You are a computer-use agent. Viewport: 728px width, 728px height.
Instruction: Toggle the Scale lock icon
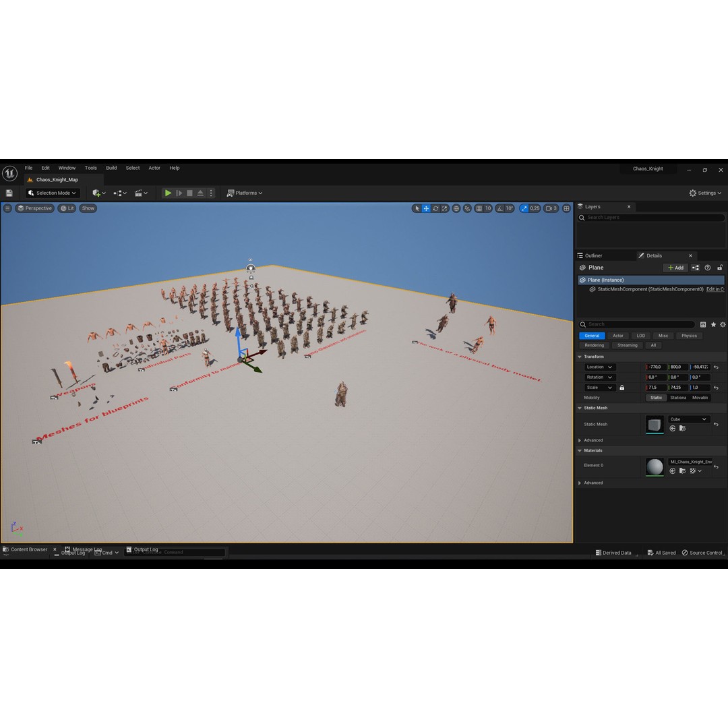[x=621, y=388]
